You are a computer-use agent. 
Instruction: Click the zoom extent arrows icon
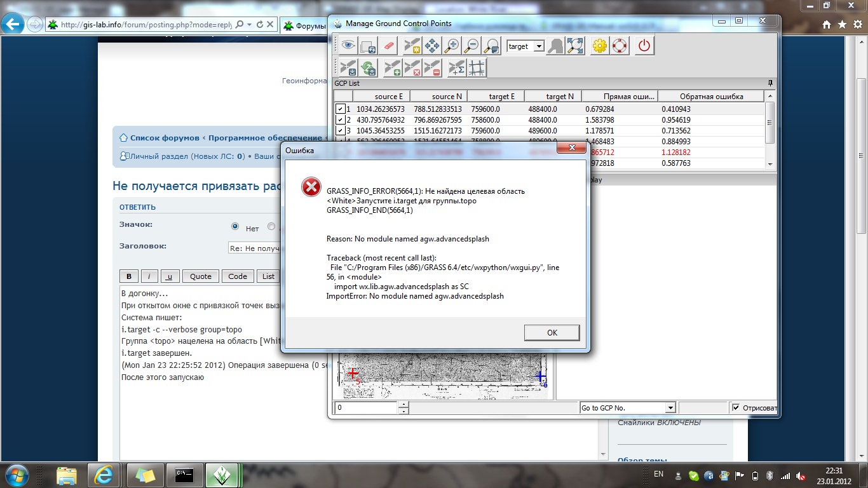pos(575,46)
